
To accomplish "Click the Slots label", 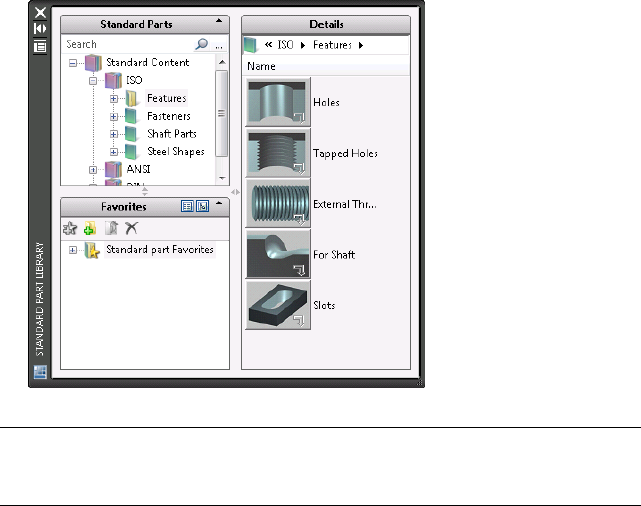I will [324, 305].
